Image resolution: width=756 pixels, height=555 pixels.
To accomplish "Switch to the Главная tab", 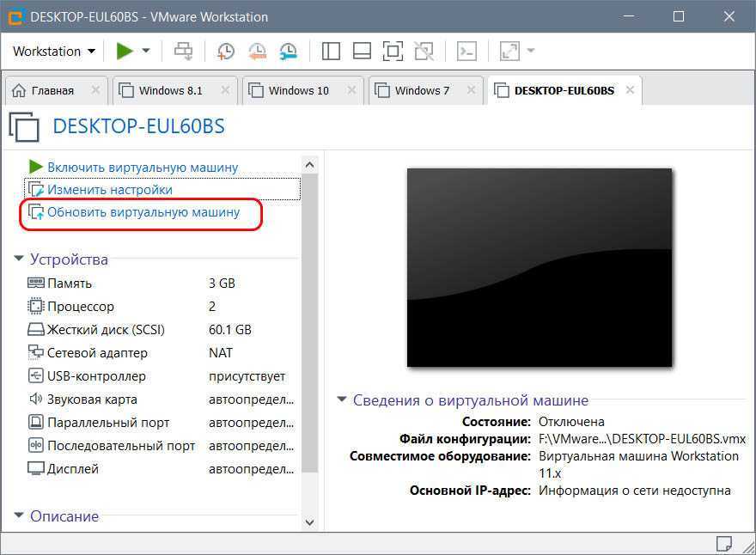I will [x=52, y=90].
